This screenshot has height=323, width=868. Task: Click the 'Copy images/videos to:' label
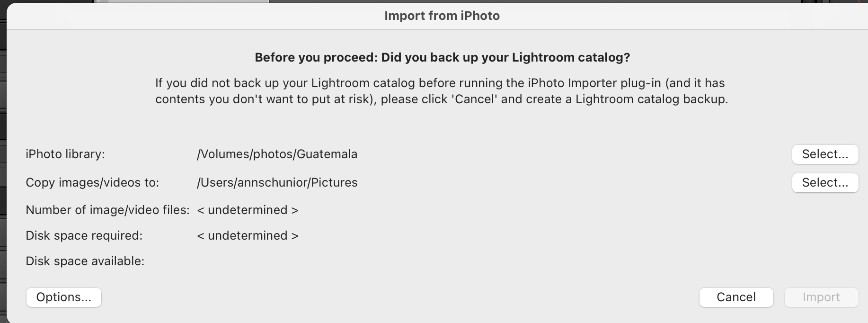tap(92, 183)
